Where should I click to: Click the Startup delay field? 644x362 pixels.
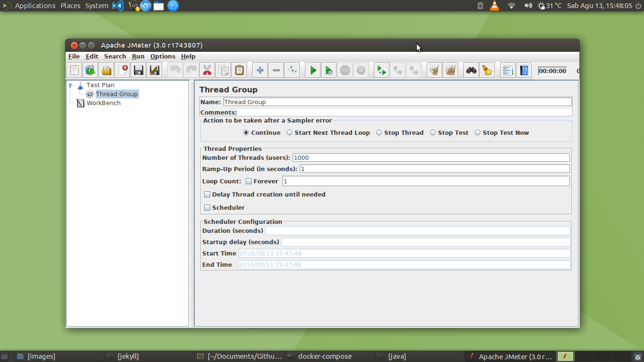click(426, 242)
